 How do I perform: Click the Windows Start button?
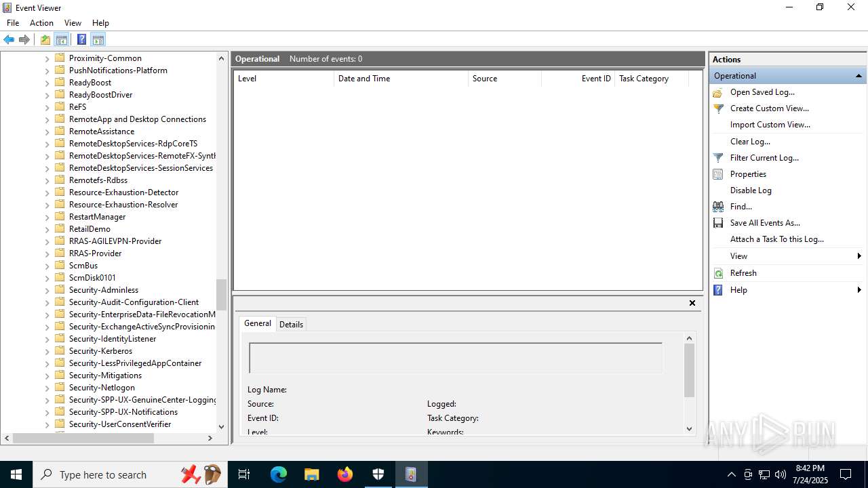(16, 474)
